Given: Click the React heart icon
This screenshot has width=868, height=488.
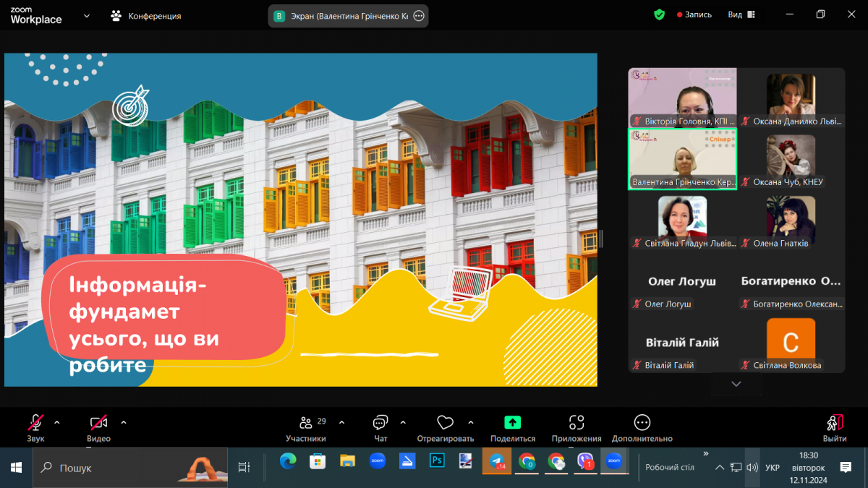Looking at the screenshot, I should pos(445,423).
